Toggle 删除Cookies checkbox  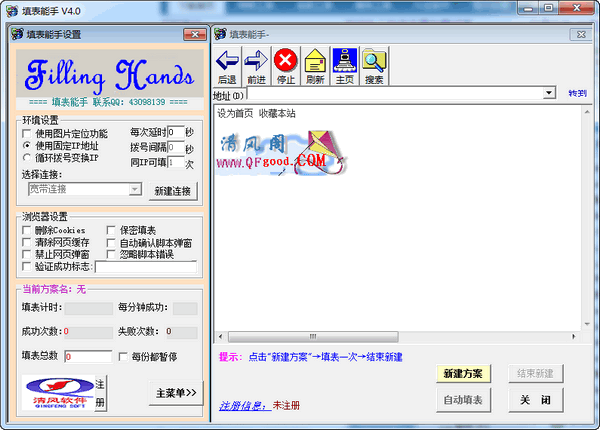[x=28, y=231]
